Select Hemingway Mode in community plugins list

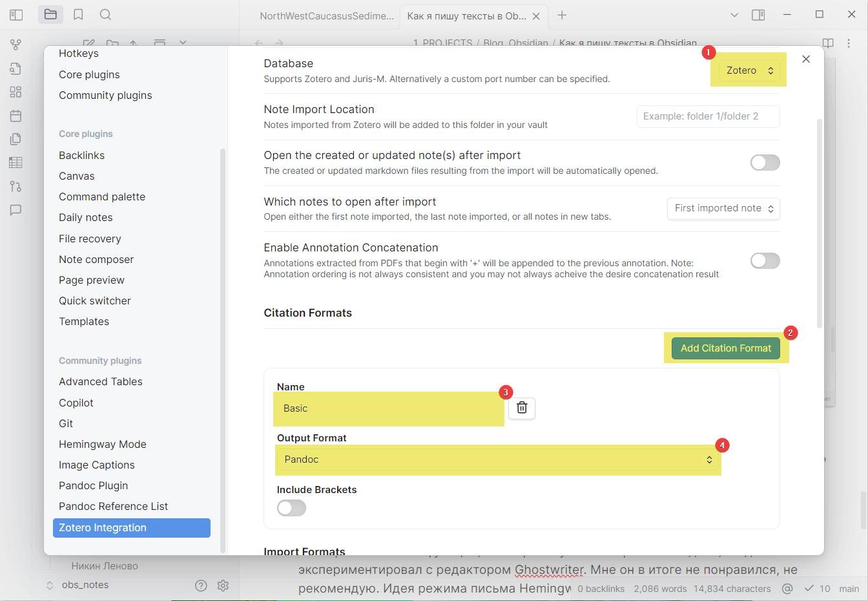[x=102, y=444]
